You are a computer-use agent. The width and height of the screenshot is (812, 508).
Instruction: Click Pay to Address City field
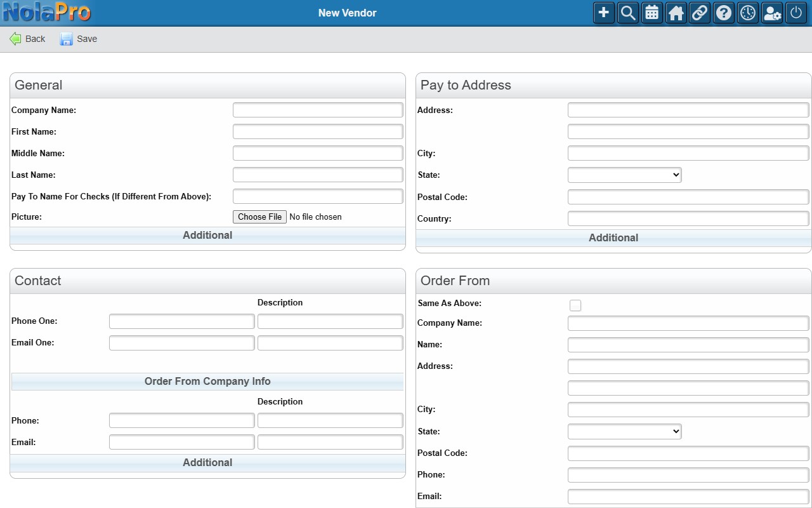[688, 153]
